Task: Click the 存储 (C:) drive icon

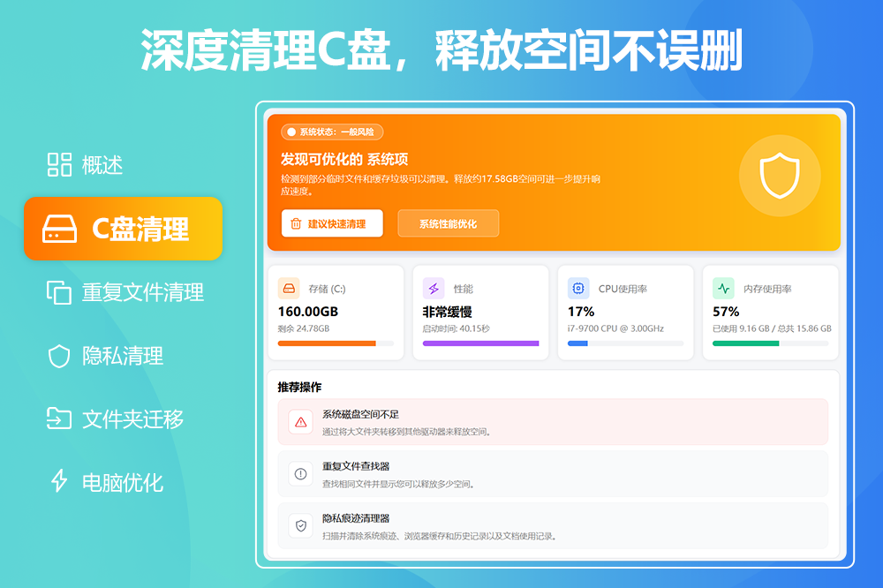Action: coord(289,289)
